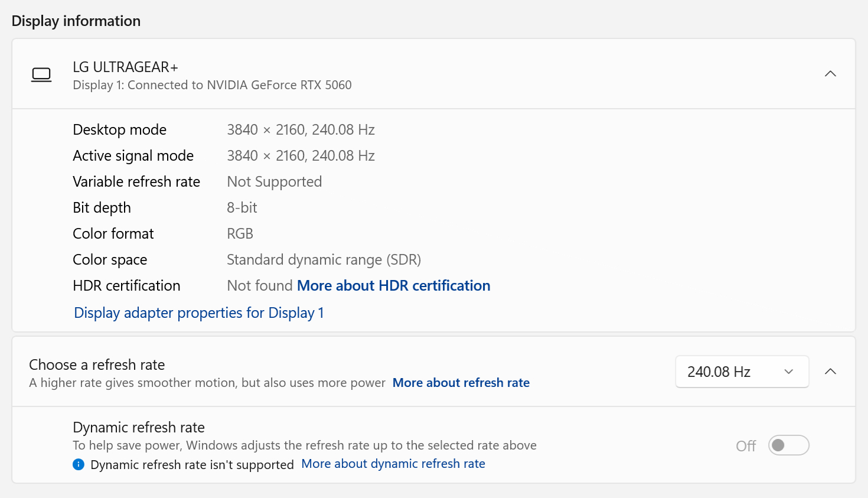Open Display adapter properties for Display 1
Viewport: 868px width, 498px height.
(198, 313)
